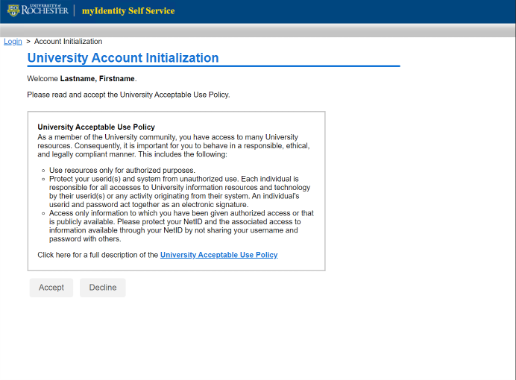
Task: Decline the Acceptable Use Policy
Action: (103, 287)
